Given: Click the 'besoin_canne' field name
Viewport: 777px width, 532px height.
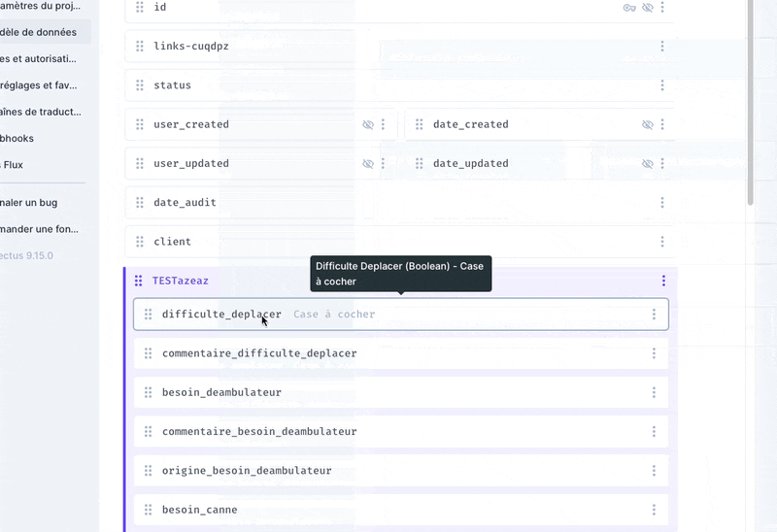Looking at the screenshot, I should pyautogui.click(x=200, y=510).
